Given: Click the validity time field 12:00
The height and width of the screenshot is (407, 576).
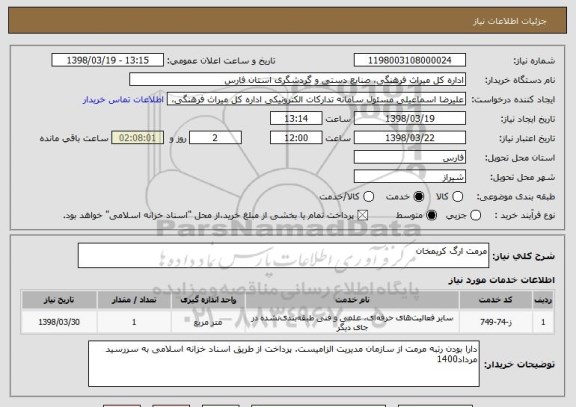Looking at the screenshot, I should [296, 138].
